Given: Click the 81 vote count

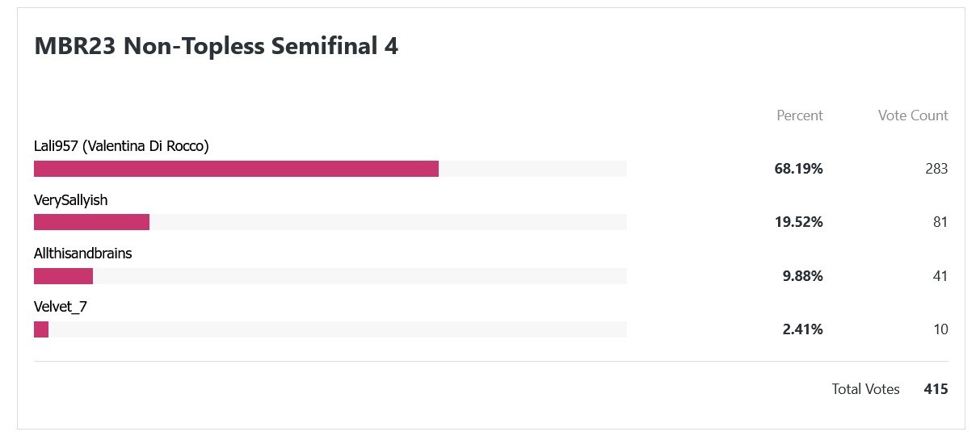Looking at the screenshot, I should point(940,222).
